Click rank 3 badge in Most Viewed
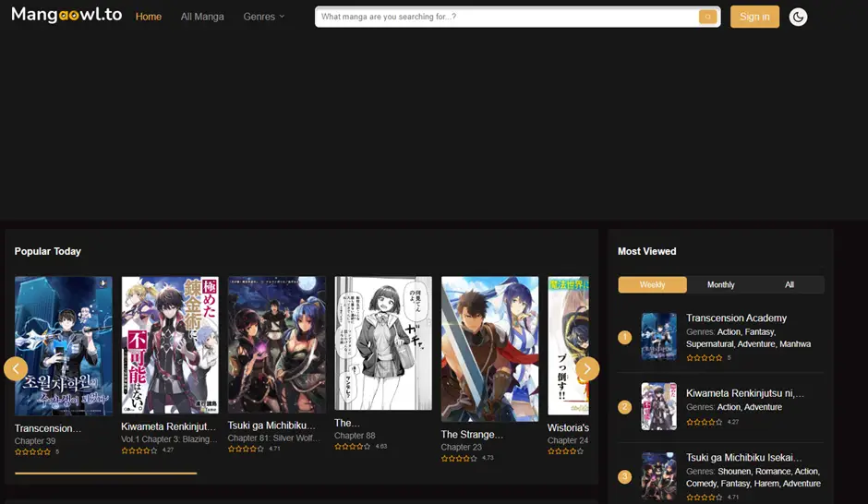The image size is (868, 504). point(624,476)
